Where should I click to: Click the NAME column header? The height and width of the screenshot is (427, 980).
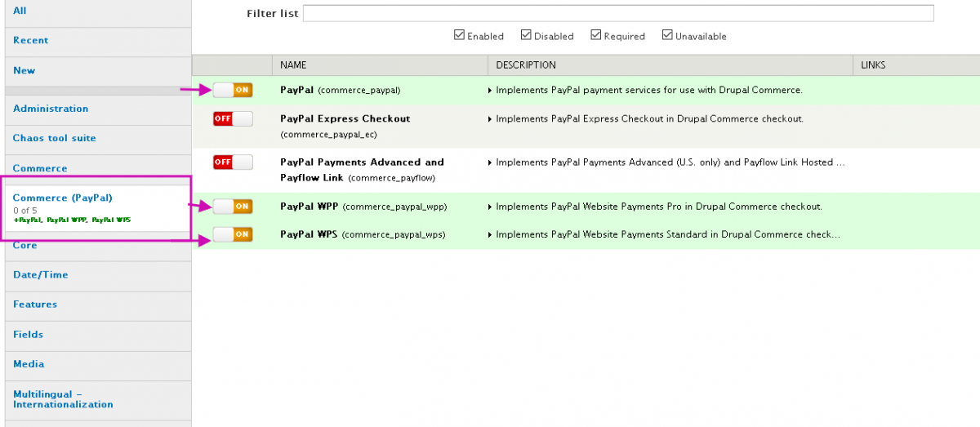tap(380, 65)
